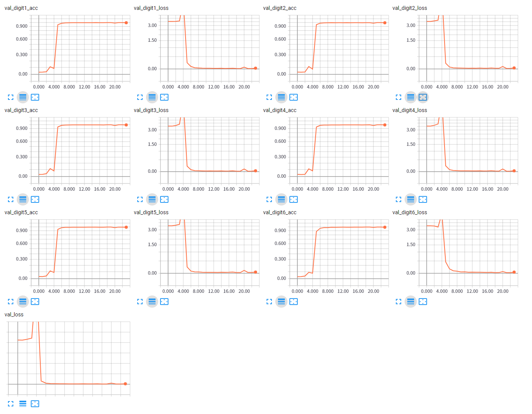
Task: Fit domain to data on val_digit1_acc chart
Action: point(35,97)
